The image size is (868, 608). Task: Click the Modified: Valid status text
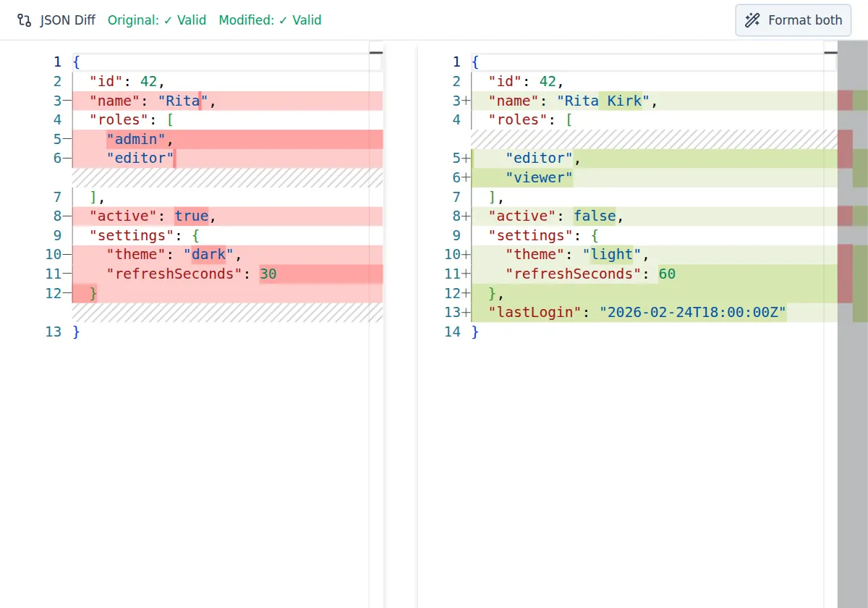coord(271,20)
